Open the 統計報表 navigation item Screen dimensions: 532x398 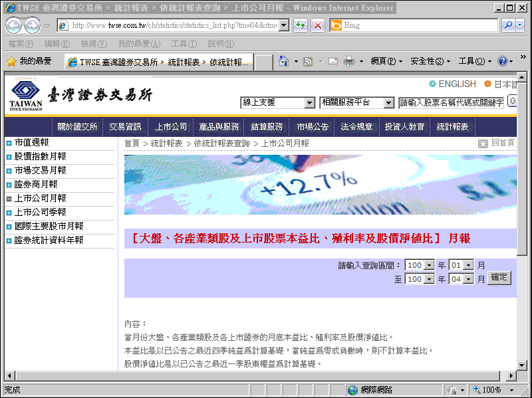pos(452,127)
